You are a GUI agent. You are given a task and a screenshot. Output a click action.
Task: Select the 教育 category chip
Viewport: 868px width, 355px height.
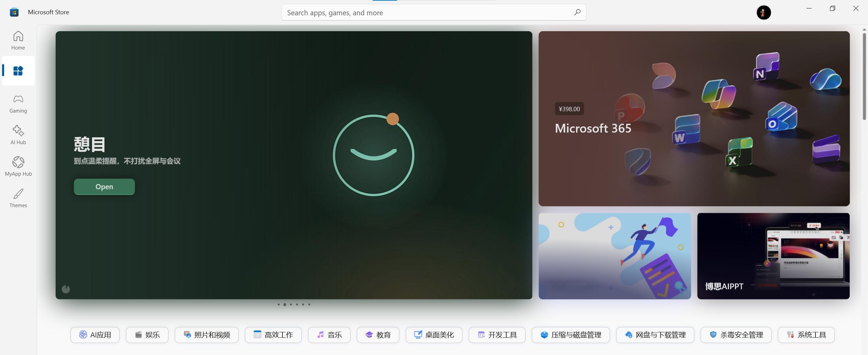pos(378,335)
